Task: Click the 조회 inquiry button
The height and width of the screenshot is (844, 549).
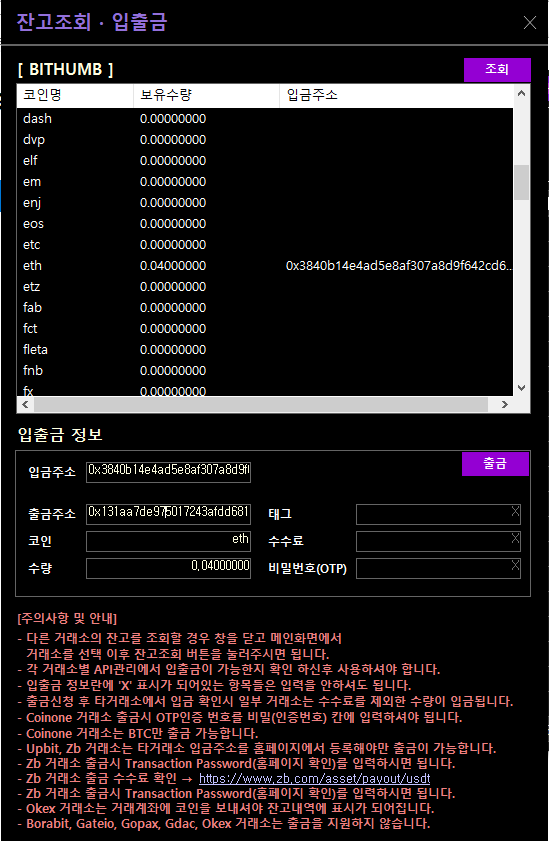Action: (x=497, y=69)
